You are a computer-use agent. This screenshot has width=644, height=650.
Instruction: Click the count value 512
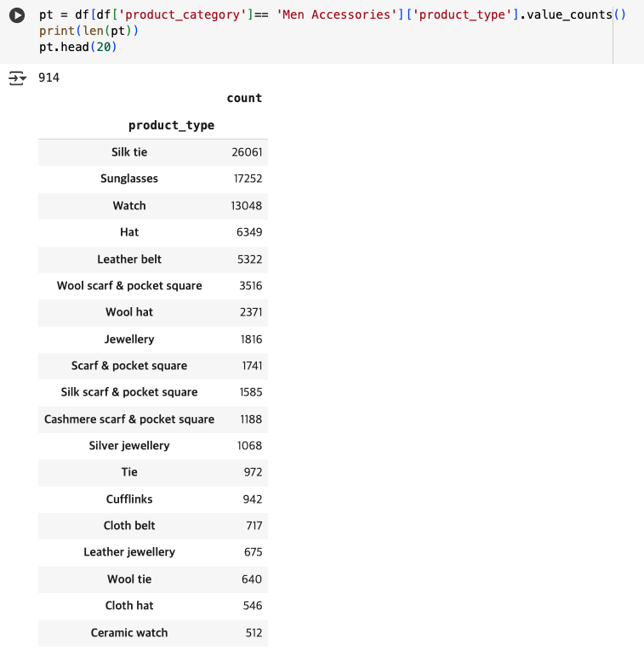[x=254, y=633]
